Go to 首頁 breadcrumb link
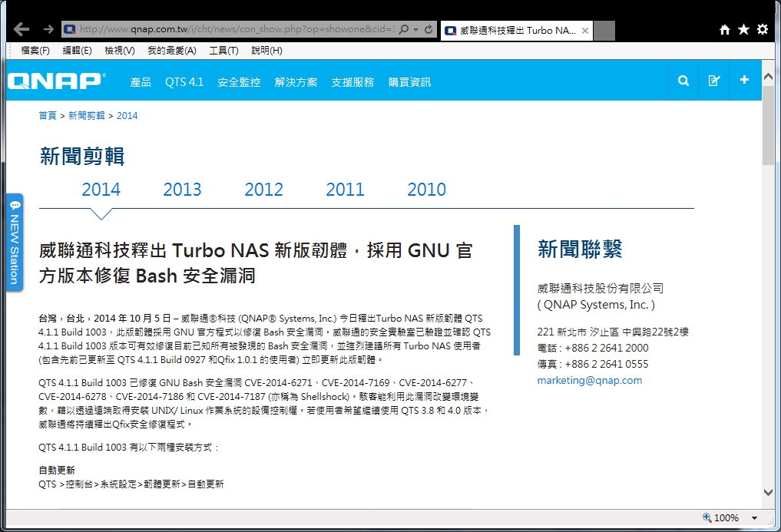The width and height of the screenshot is (781, 532). 48,116
